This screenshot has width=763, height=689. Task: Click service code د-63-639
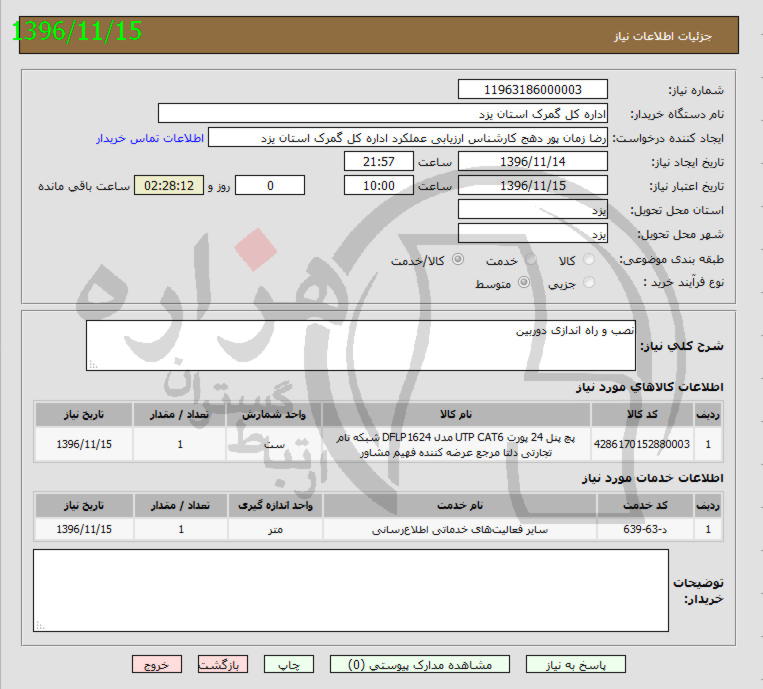coord(645,529)
